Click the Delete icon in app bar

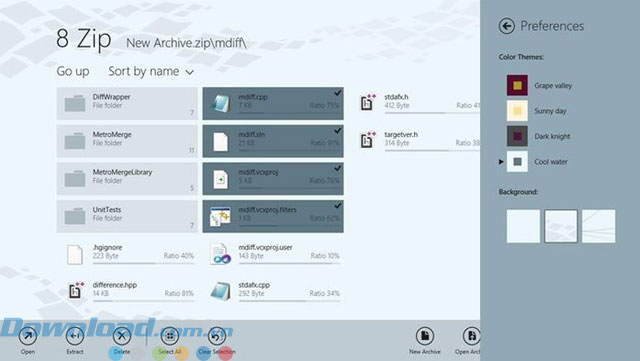pyautogui.click(x=122, y=336)
